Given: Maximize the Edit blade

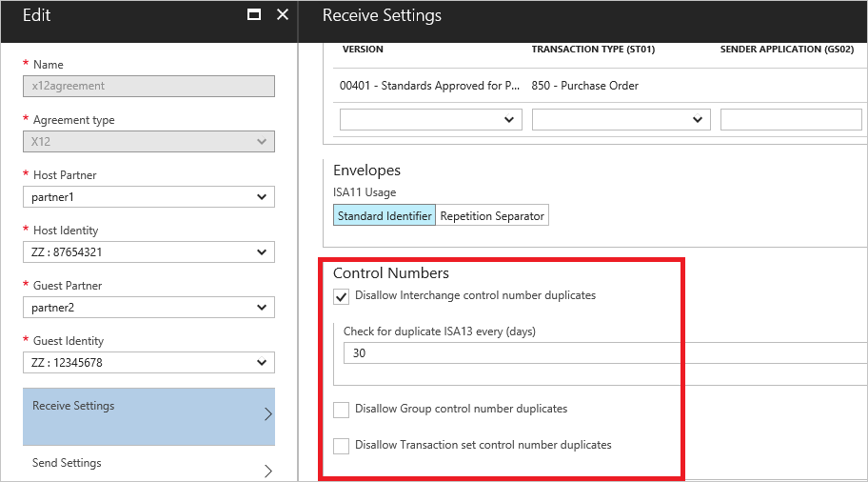Looking at the screenshot, I should pyautogui.click(x=254, y=14).
